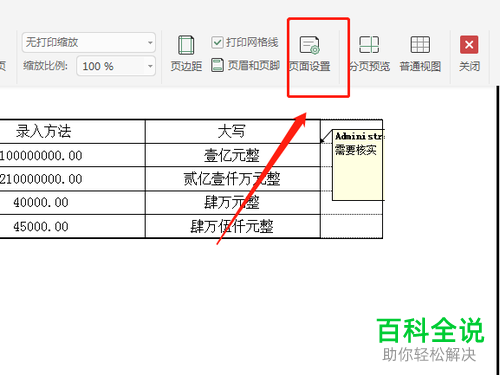Screen dimensions: 500x375
Task: Expand the 100 % zoom ratio dropdown arrow
Action: (150, 66)
